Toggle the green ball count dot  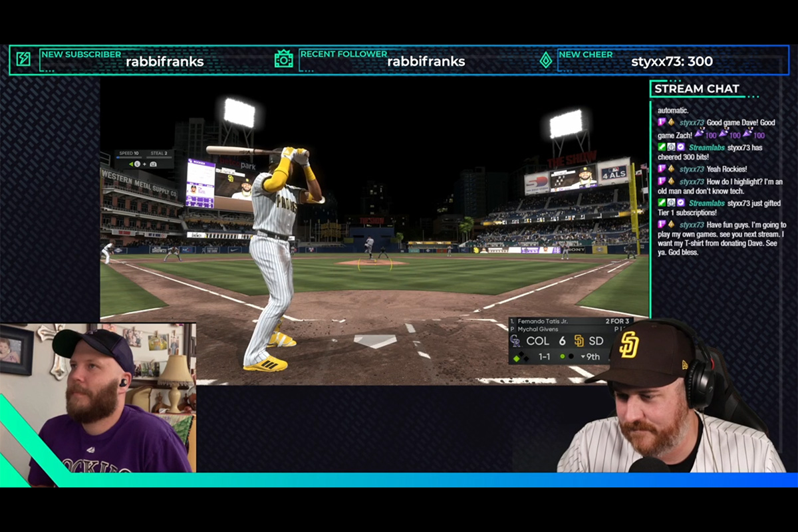point(563,356)
